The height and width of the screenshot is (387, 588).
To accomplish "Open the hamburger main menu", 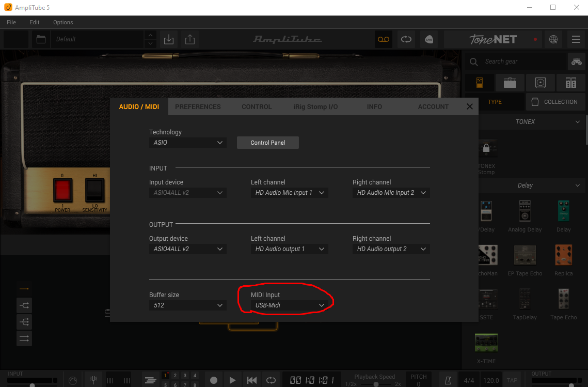I will point(576,39).
